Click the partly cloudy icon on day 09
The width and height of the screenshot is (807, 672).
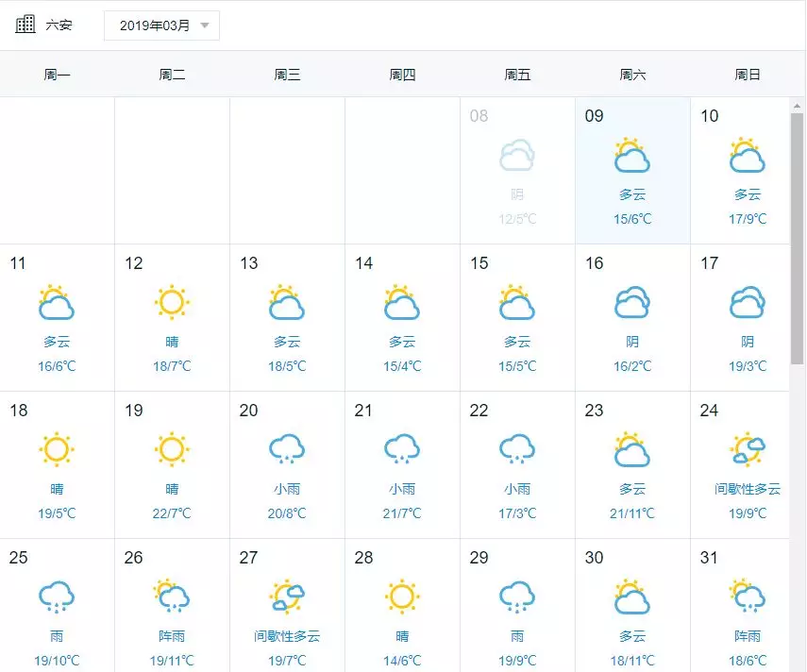coord(632,155)
